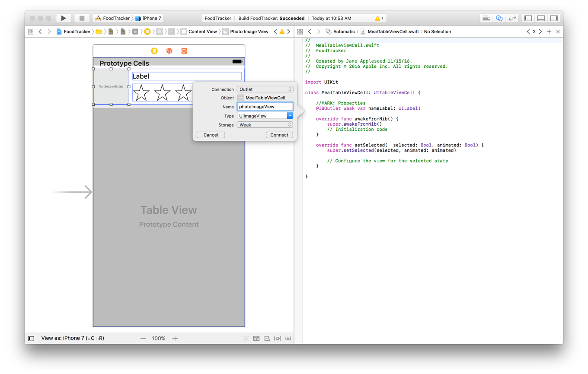Close the assistant editor pane

(558, 32)
